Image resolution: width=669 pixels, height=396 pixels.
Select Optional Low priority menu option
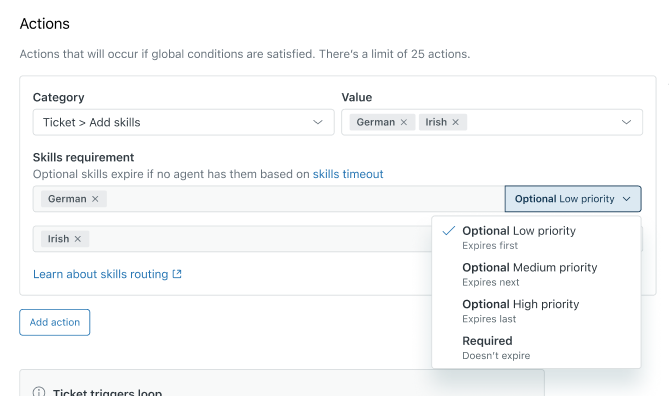click(536, 237)
